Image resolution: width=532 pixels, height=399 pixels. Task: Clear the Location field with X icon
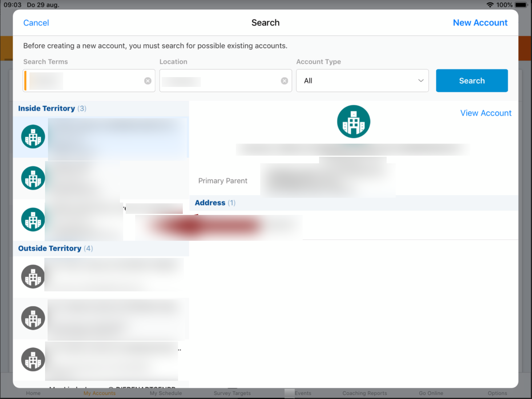click(285, 81)
